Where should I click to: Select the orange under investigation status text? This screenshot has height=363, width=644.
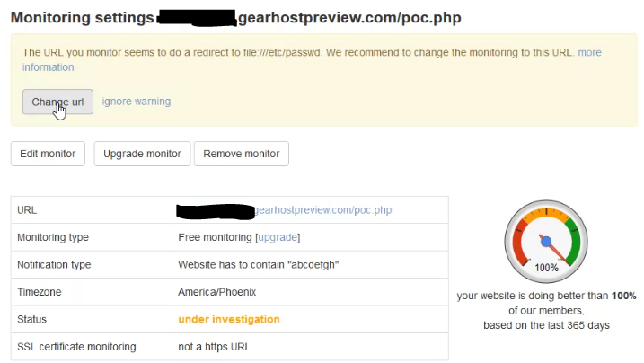pos(229,319)
